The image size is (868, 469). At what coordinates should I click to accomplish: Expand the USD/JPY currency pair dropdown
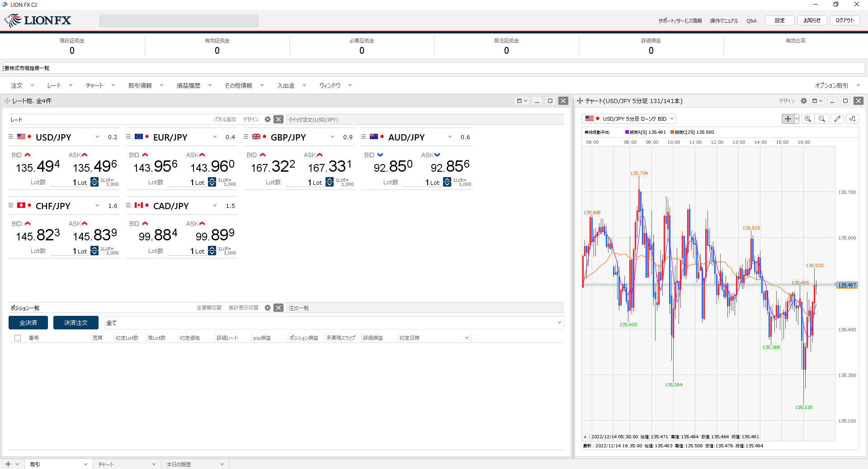point(97,137)
